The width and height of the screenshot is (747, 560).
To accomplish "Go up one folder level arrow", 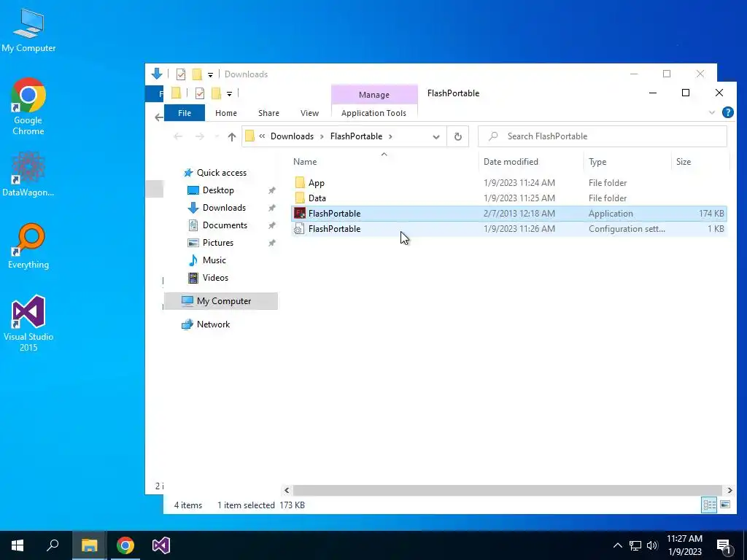I will click(231, 136).
